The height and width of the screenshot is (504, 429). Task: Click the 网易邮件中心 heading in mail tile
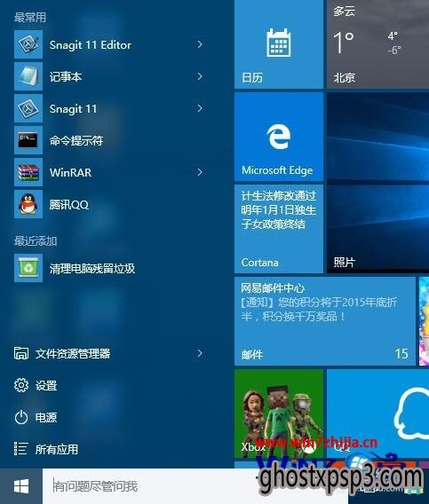pyautogui.click(x=273, y=287)
